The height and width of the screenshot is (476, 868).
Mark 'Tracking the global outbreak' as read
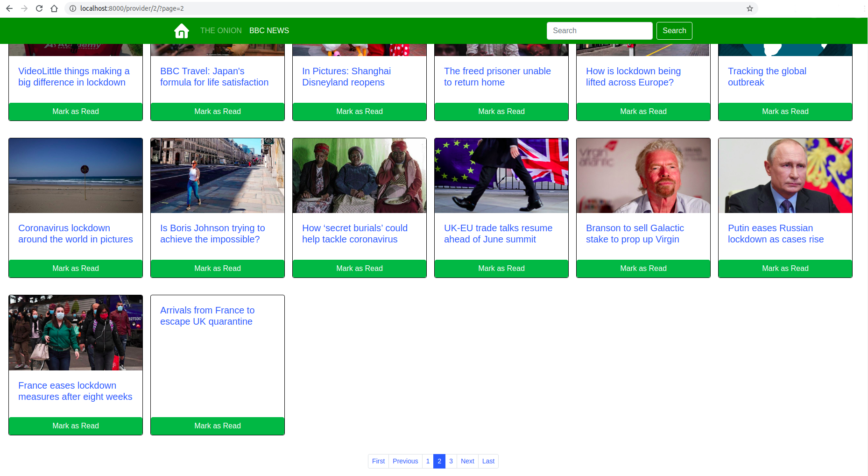785,112
